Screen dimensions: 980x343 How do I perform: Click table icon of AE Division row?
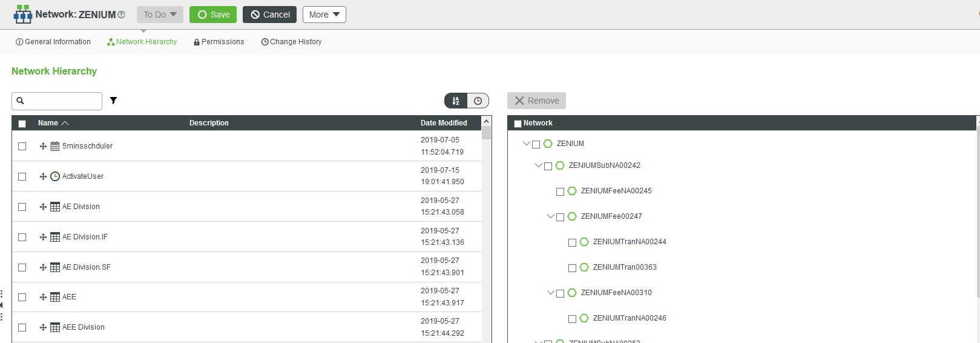(x=55, y=207)
